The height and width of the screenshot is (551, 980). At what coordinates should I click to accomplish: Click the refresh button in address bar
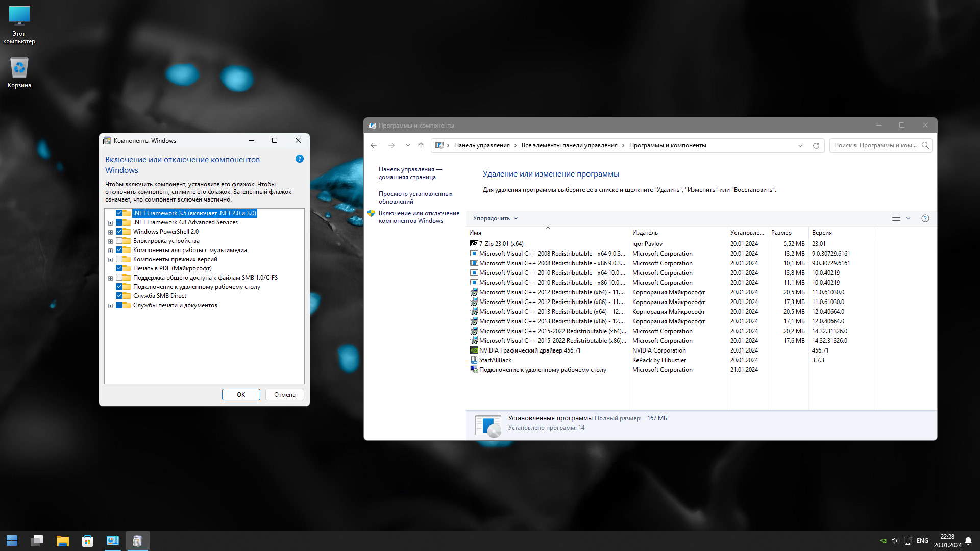[816, 145]
